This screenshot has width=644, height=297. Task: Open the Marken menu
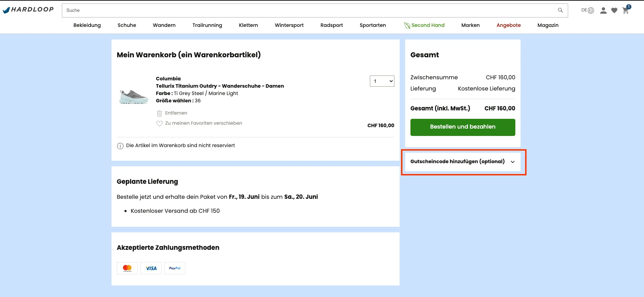(471, 25)
